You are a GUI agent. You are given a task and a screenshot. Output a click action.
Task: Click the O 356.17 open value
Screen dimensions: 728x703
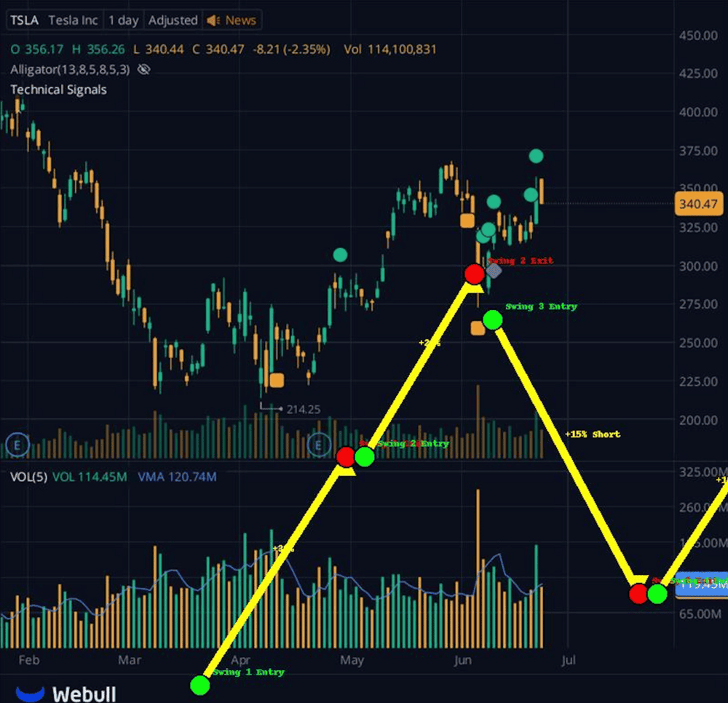click(37, 49)
